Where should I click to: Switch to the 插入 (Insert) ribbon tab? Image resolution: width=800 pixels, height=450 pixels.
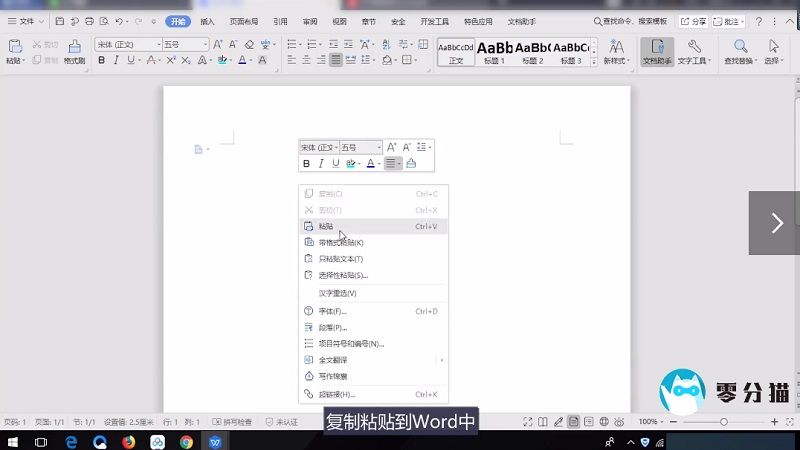pyautogui.click(x=207, y=21)
